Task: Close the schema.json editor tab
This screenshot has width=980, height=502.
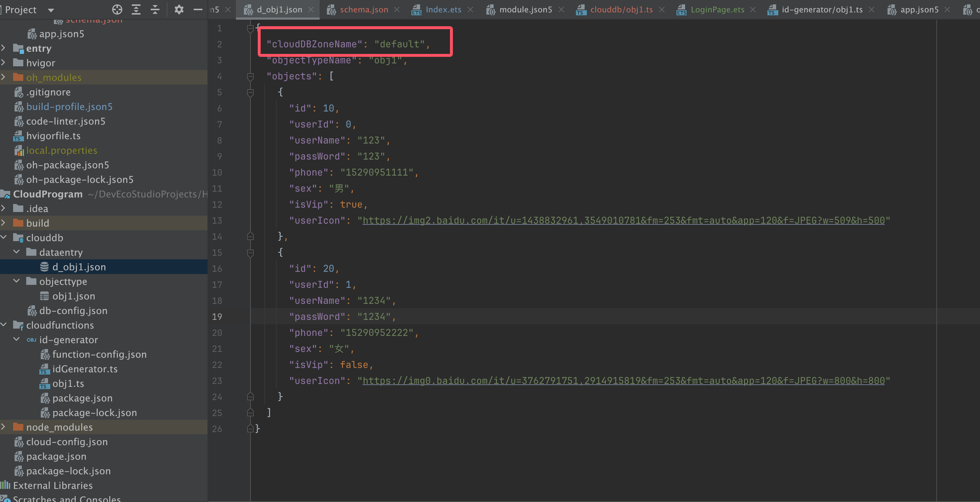Action: 397,9
